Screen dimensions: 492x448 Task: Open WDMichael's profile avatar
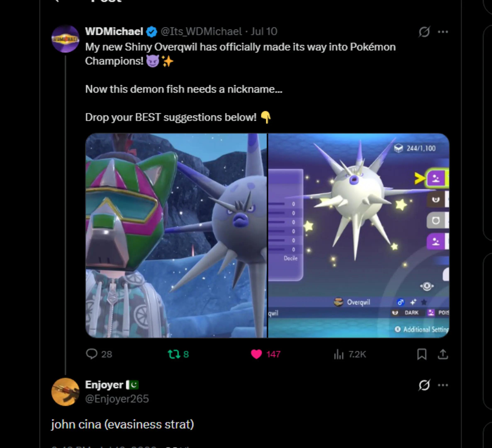65,39
